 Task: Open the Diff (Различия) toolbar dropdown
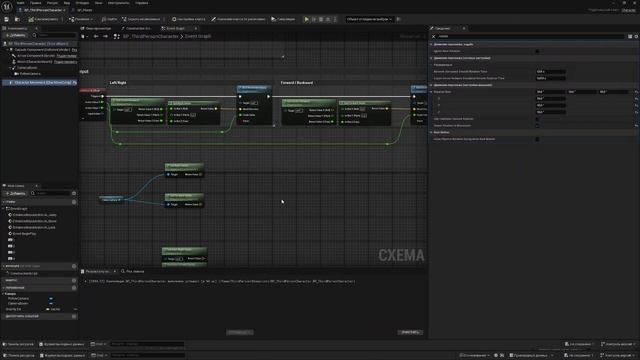tap(81, 19)
